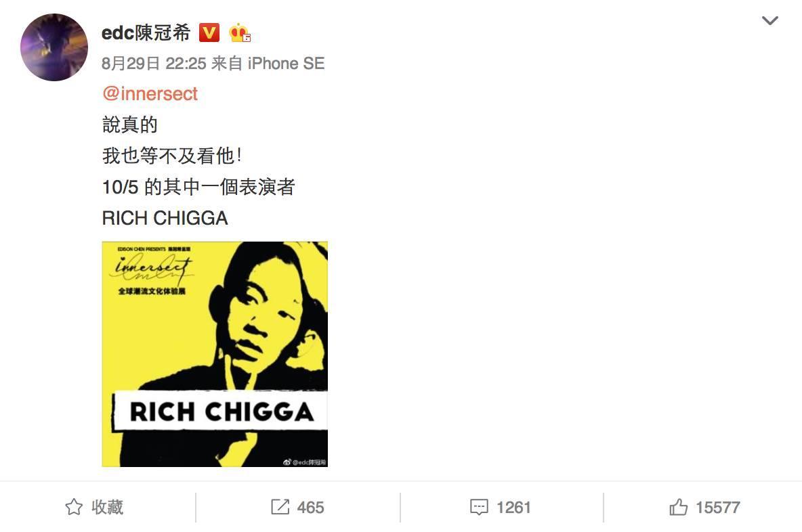Open the edc陳冠希 username link
The image size is (802, 532).
tap(146, 32)
